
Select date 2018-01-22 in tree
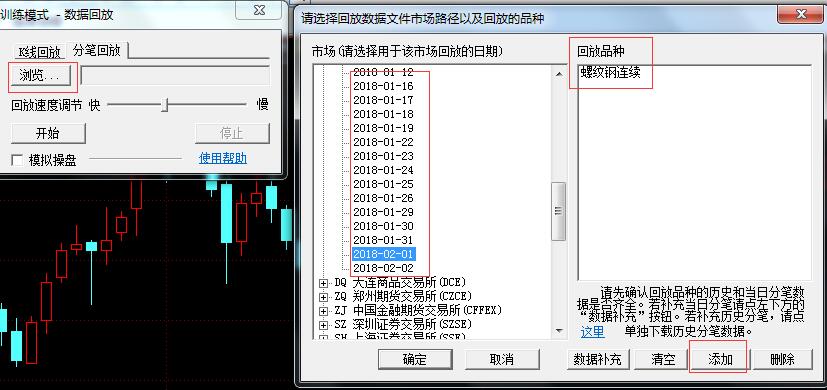(x=383, y=142)
